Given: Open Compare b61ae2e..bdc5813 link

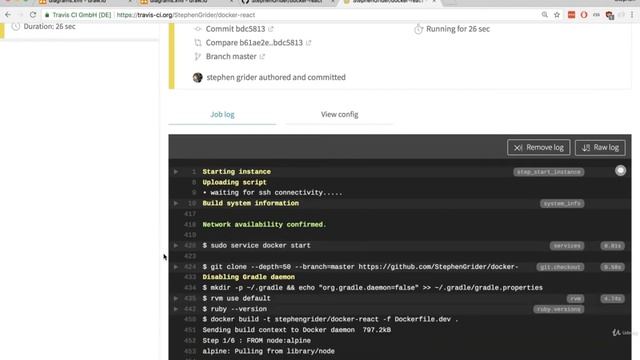Looking at the screenshot, I should [x=254, y=43].
